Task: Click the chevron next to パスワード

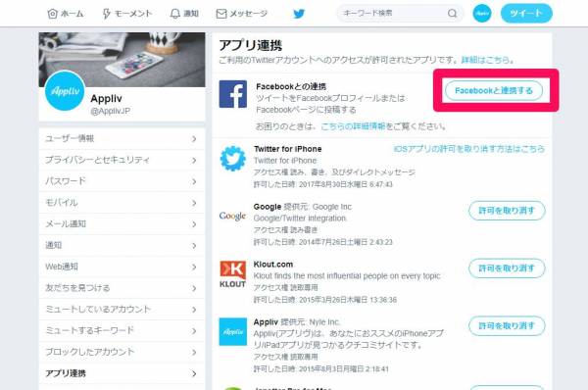Action: 194,181
